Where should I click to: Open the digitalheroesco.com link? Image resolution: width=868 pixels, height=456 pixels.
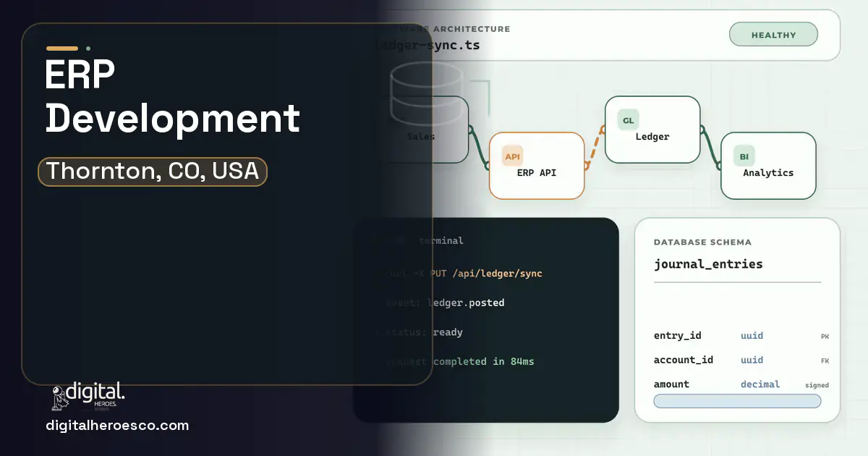[117, 426]
